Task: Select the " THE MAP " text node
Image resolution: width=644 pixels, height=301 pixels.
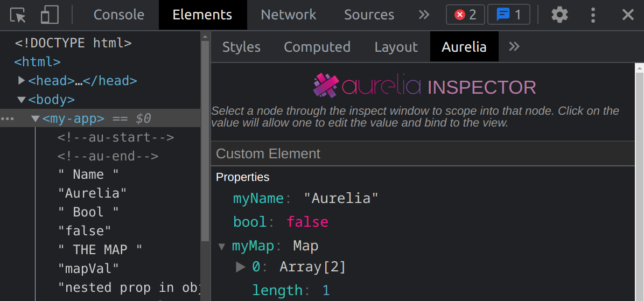Action: (x=100, y=250)
